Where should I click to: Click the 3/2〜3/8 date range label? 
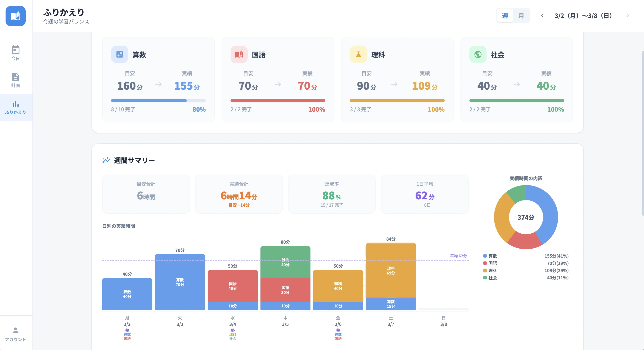pyautogui.click(x=584, y=16)
